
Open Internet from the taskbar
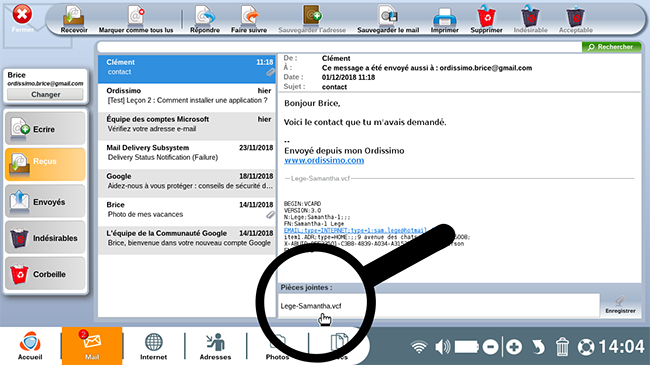[x=153, y=345]
